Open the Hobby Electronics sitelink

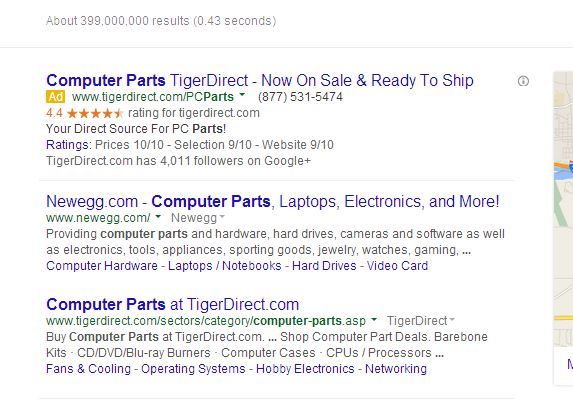click(305, 369)
